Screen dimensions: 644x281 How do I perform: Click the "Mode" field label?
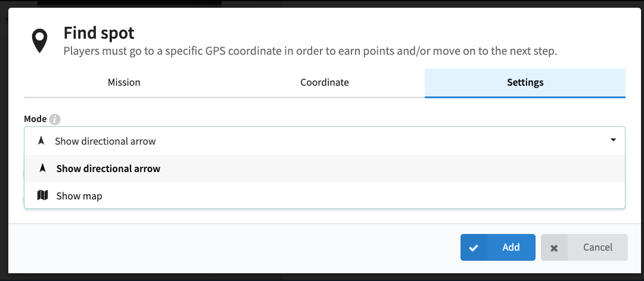pyautogui.click(x=35, y=119)
